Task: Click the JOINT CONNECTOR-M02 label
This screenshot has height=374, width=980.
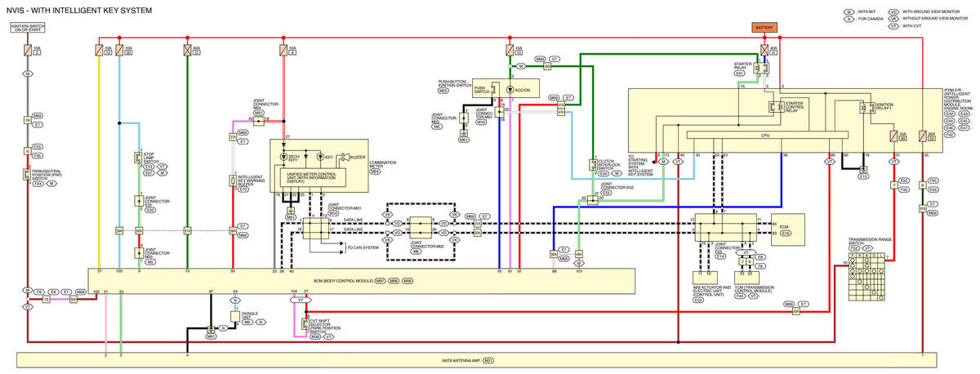Action: point(427,245)
